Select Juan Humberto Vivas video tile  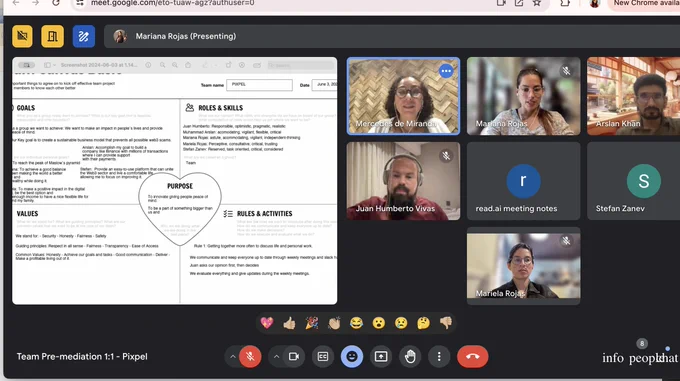tap(403, 181)
